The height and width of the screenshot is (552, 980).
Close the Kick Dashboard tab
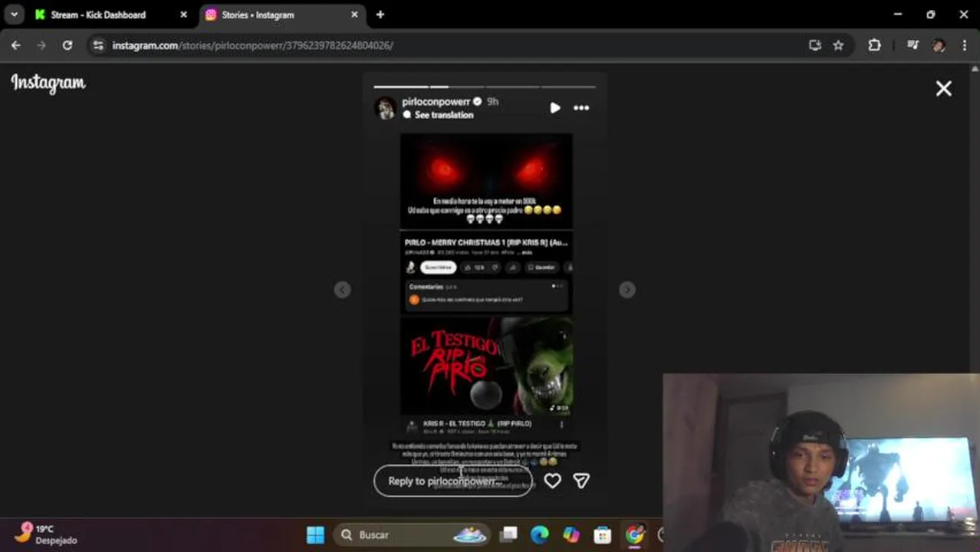click(183, 15)
